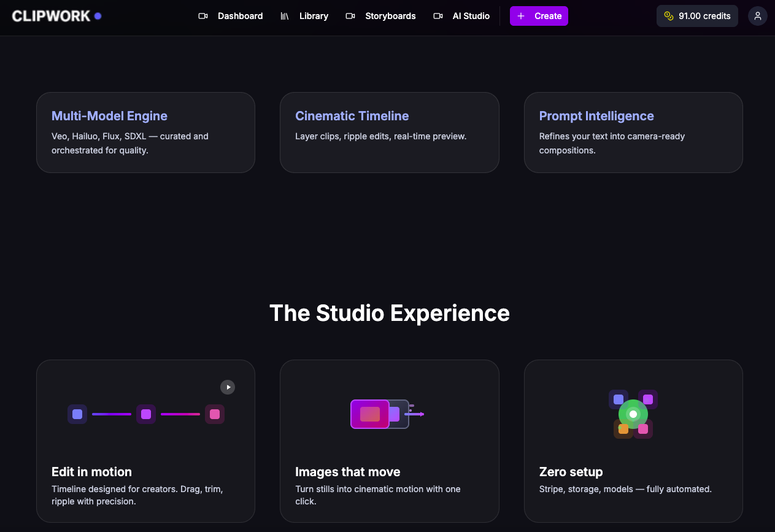Screen dimensions: 775x532
Task: Navigate to the Dashboard
Action: click(x=240, y=16)
